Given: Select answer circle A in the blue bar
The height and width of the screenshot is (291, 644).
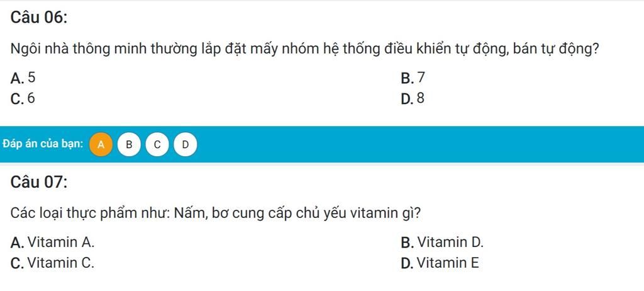Looking at the screenshot, I should click(x=101, y=144).
